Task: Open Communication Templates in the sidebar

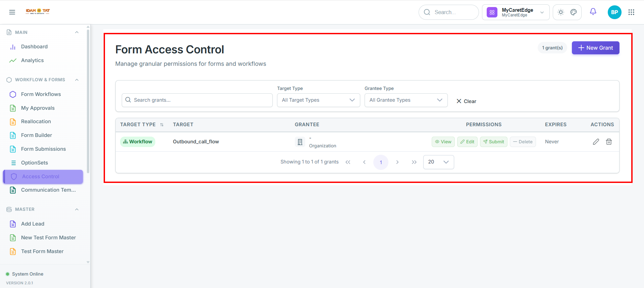Action: (43, 190)
